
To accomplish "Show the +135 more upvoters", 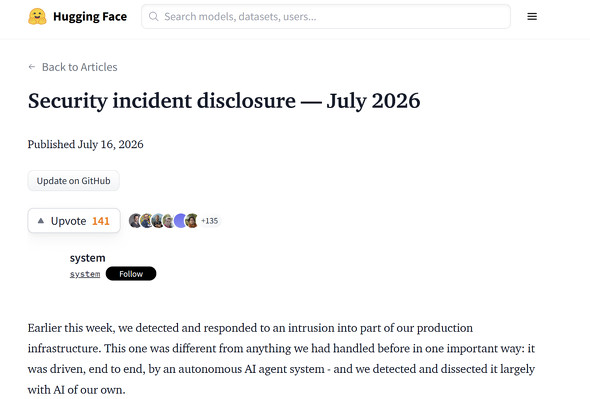I will click(x=210, y=221).
